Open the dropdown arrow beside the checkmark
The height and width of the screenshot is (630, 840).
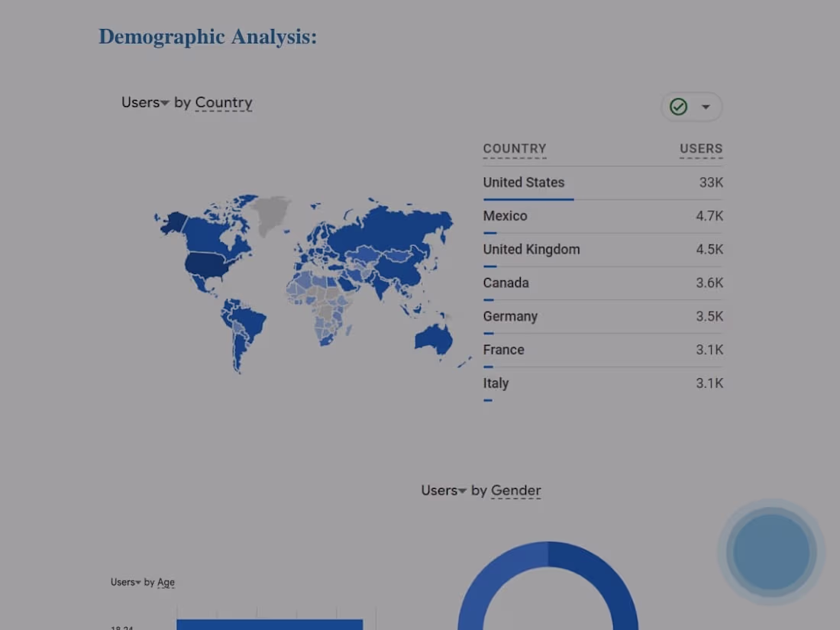pos(706,107)
